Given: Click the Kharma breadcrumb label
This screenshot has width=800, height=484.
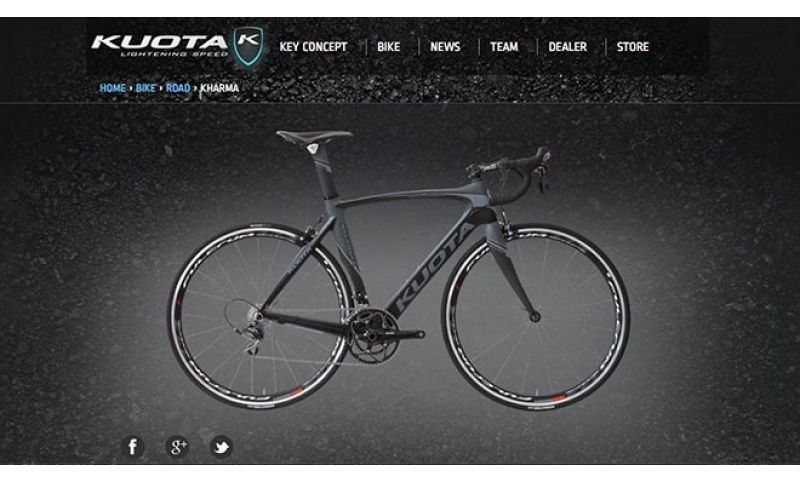Looking at the screenshot, I should [219, 88].
